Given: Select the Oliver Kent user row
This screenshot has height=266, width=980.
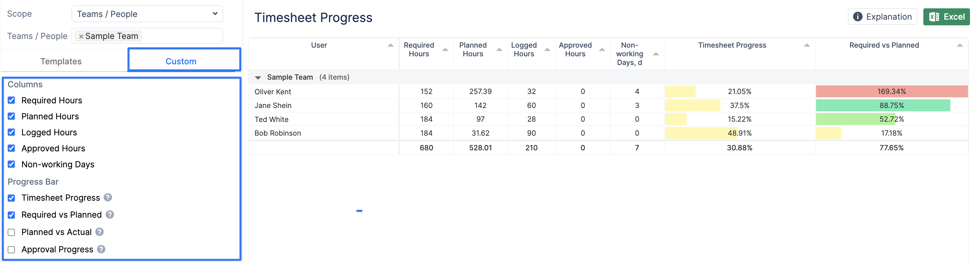Looking at the screenshot, I should pyautogui.click(x=608, y=91).
